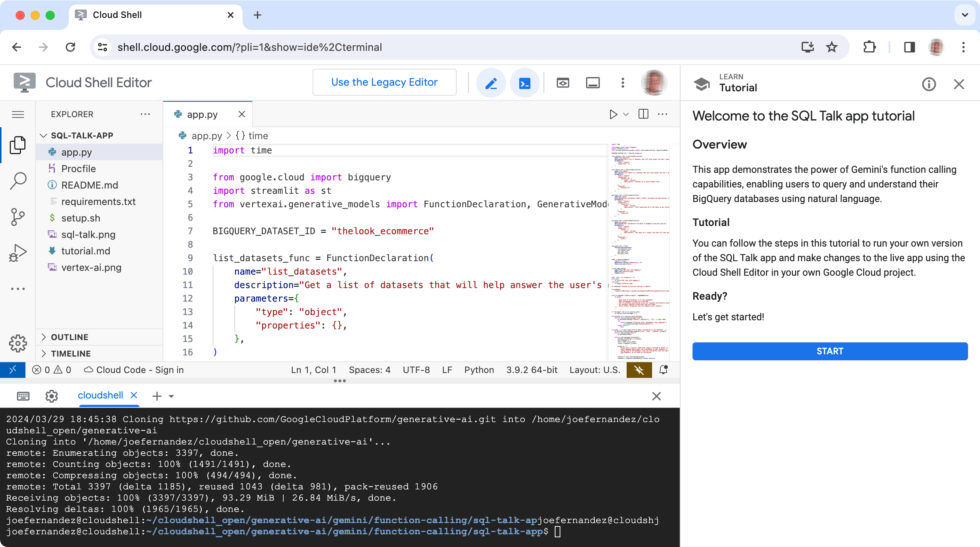Click the Run button to execute app.py
The image size is (980, 547).
pos(613,114)
